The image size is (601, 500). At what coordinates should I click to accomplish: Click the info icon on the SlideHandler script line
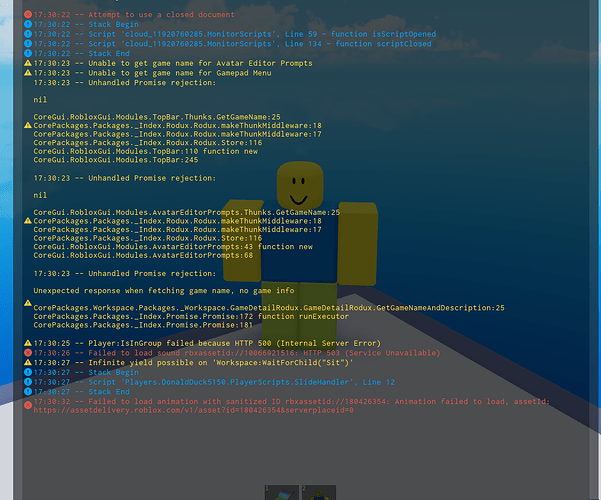click(28, 382)
